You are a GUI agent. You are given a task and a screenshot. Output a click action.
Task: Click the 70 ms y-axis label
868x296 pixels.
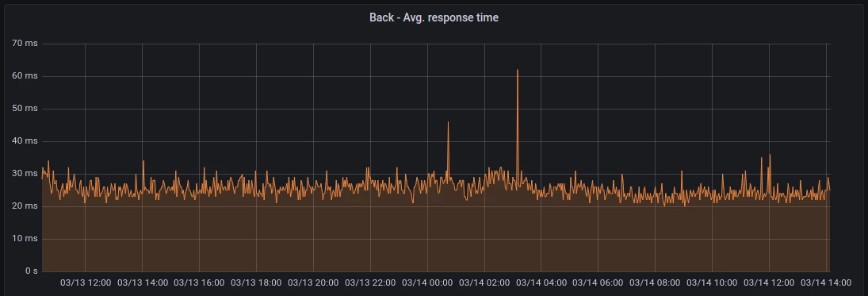click(25, 43)
